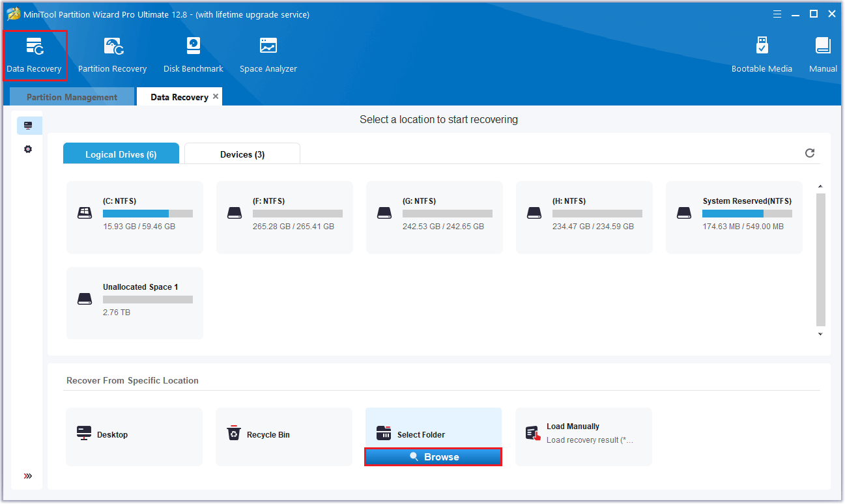Launch Partition Recovery from toolbar
The width and height of the screenshot is (845, 504).
[112, 55]
